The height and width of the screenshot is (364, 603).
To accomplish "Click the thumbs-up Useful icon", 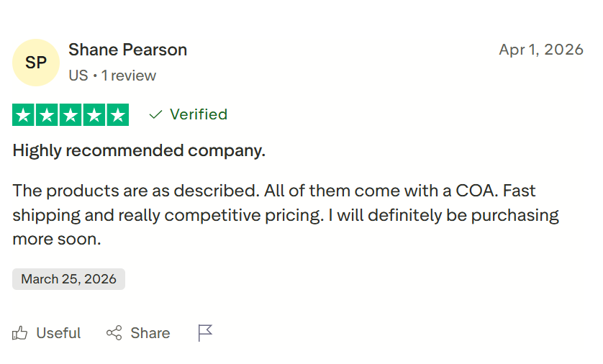I will click(x=20, y=333).
